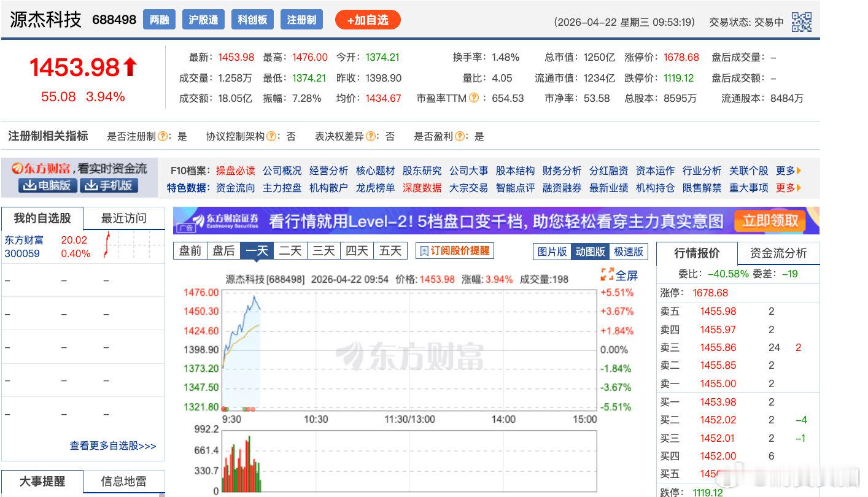This screenshot has height=497, width=868.
Task: Click 卖一 price 1455.00
Action: click(718, 383)
